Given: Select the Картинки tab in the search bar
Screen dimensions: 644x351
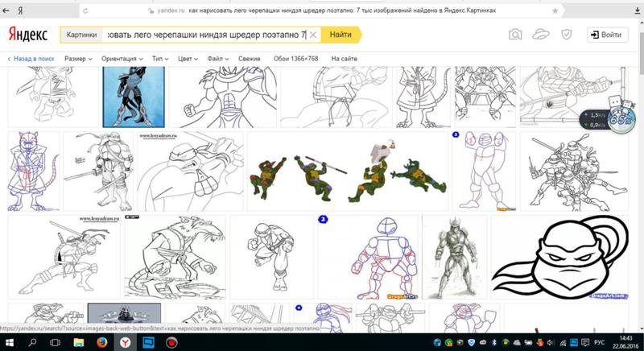Looking at the screenshot, I should pyautogui.click(x=82, y=35).
